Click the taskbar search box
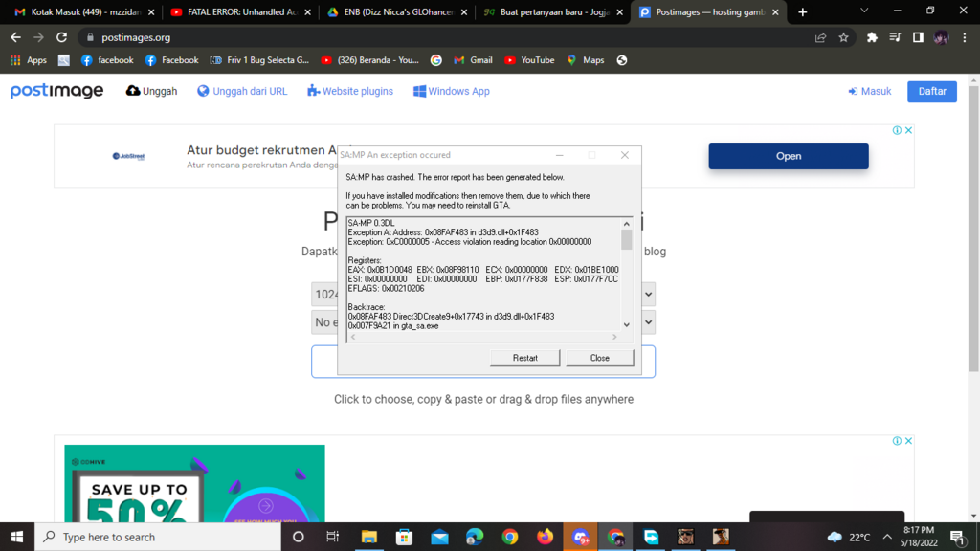This screenshot has width=980, height=551. pos(158,537)
